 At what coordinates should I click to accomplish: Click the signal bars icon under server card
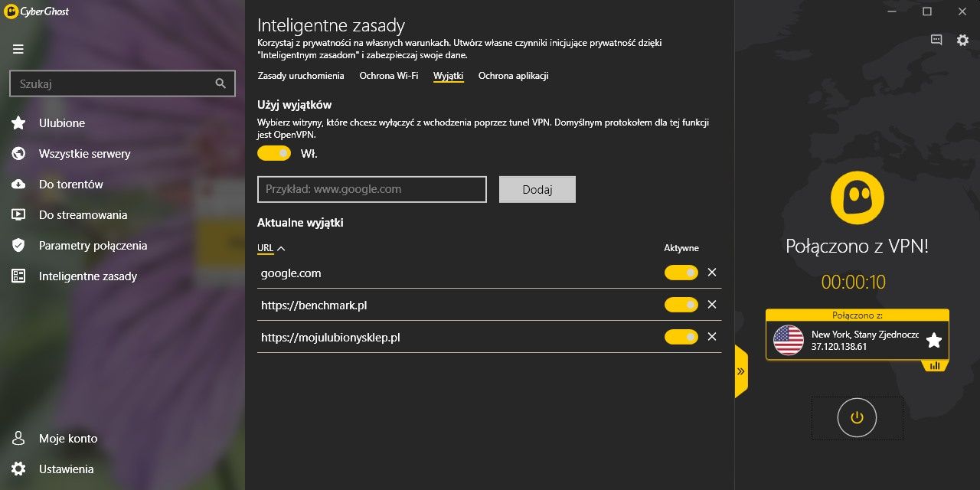935,366
